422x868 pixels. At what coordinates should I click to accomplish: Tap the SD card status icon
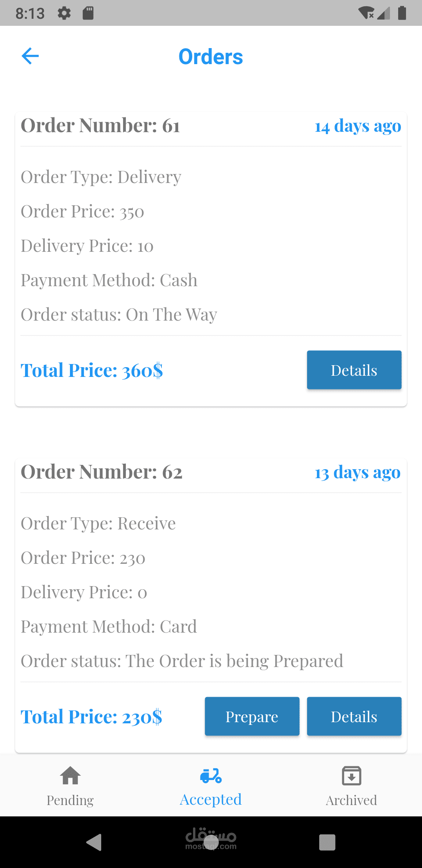point(88,13)
